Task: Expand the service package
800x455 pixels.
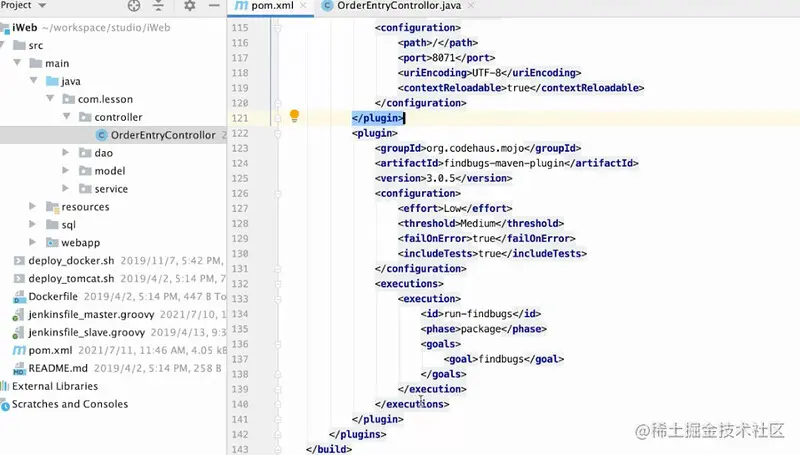Action: (x=65, y=188)
